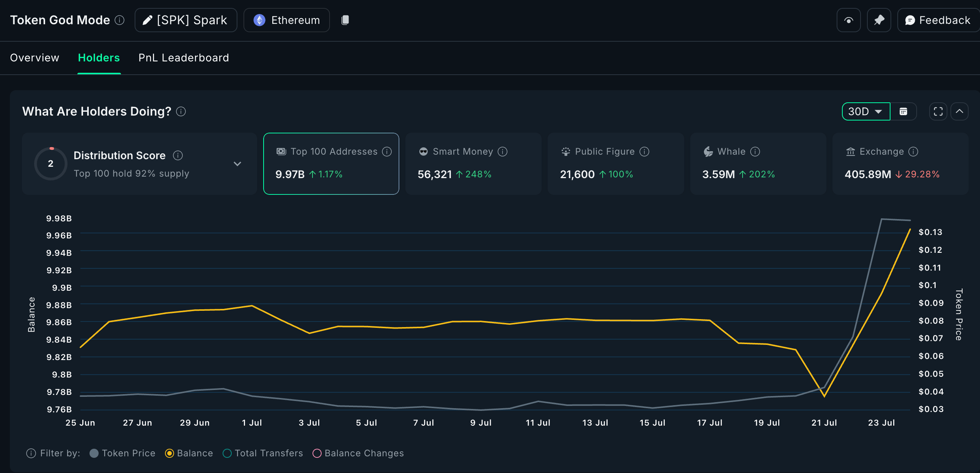Copy the token contract via the copy icon
Image resolution: width=980 pixels, height=473 pixels.
pyautogui.click(x=345, y=20)
